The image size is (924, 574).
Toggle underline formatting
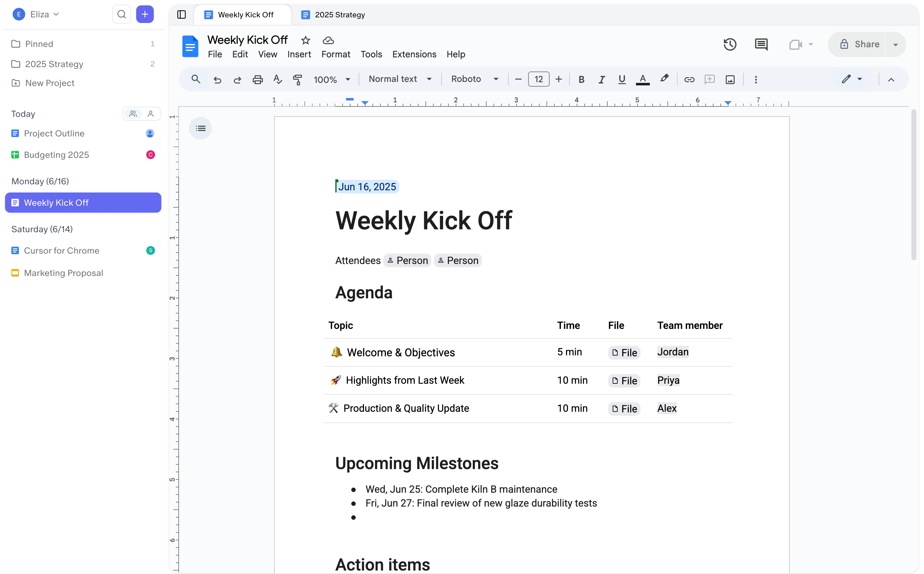[x=621, y=79]
